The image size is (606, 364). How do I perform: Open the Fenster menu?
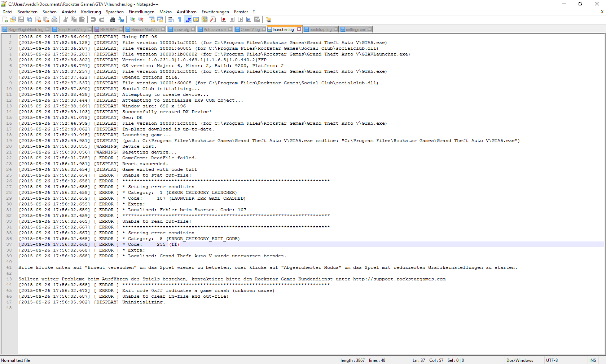pyautogui.click(x=241, y=12)
